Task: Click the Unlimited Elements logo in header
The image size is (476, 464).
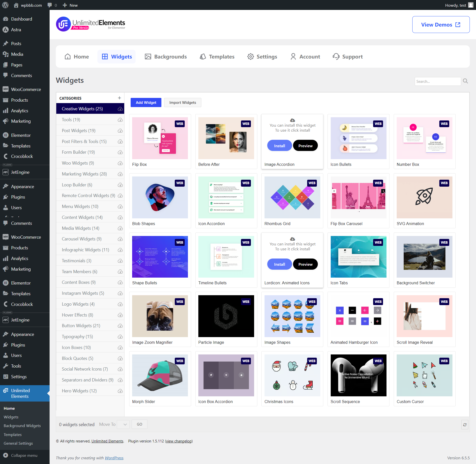Action: click(x=91, y=24)
